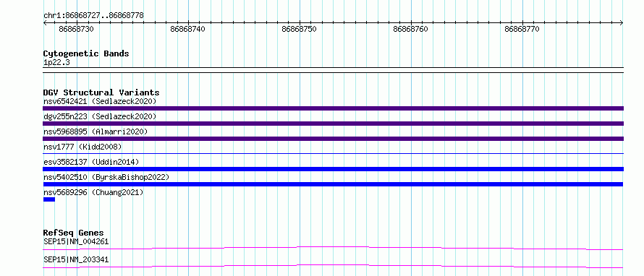This screenshot has height=276, width=644.
Task: Open variant nsv5968895 (Almarri2020) label
Action: pos(96,131)
